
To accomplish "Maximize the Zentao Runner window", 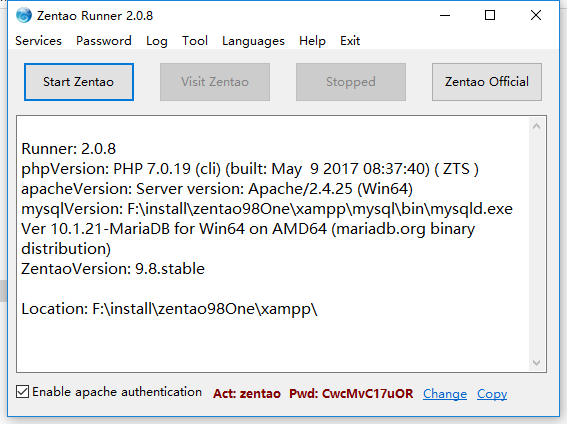I will [490, 16].
